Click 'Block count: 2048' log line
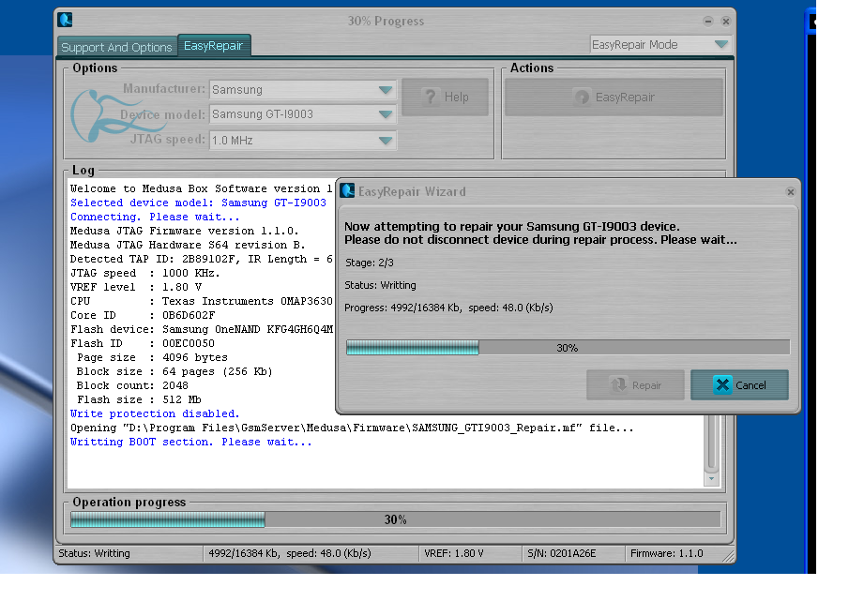 click(132, 385)
